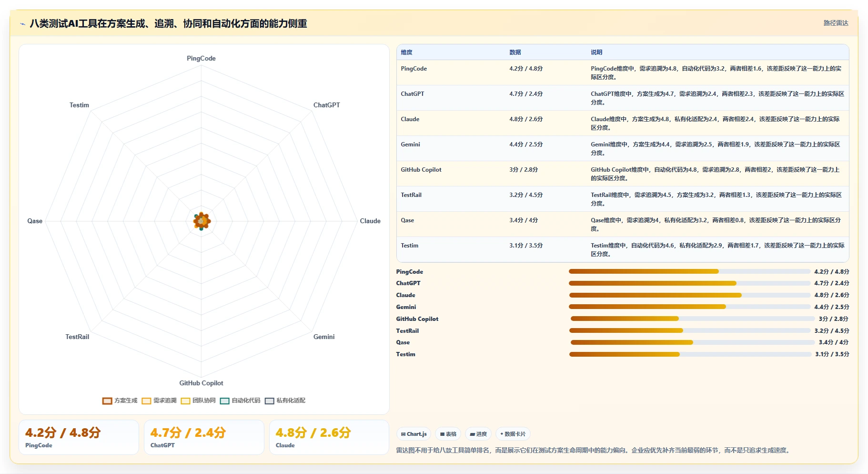The width and height of the screenshot is (868, 474).
Task: Click the Qase axis label on the radar chart
Action: click(35, 221)
